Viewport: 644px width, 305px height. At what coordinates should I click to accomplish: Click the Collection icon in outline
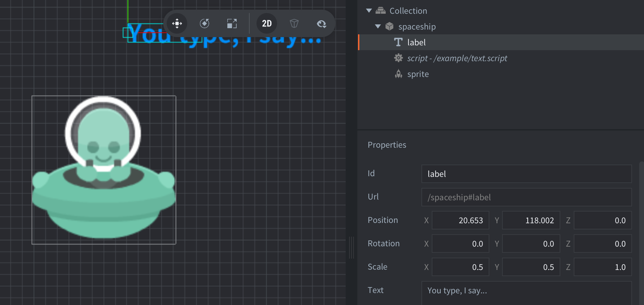(381, 11)
